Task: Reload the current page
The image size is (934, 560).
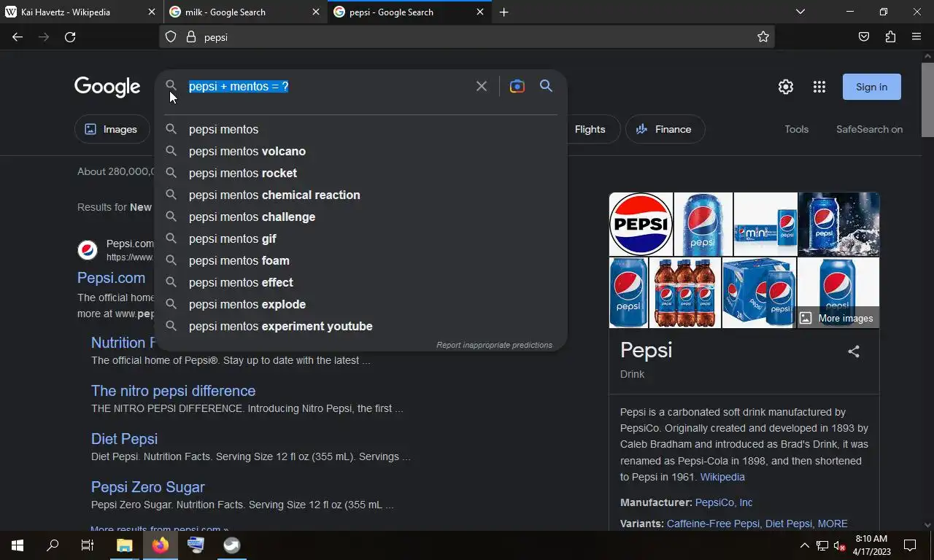Action: [x=70, y=37]
